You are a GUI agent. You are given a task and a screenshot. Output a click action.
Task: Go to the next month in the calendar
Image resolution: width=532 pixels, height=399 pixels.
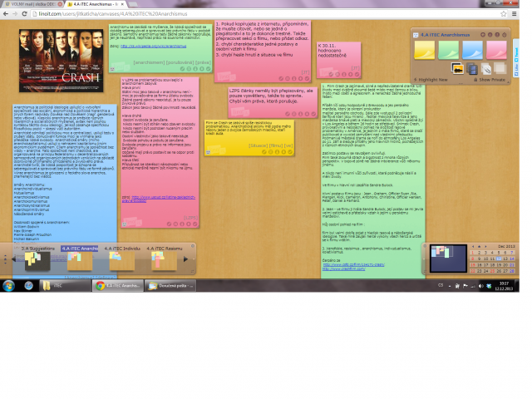(x=485, y=246)
